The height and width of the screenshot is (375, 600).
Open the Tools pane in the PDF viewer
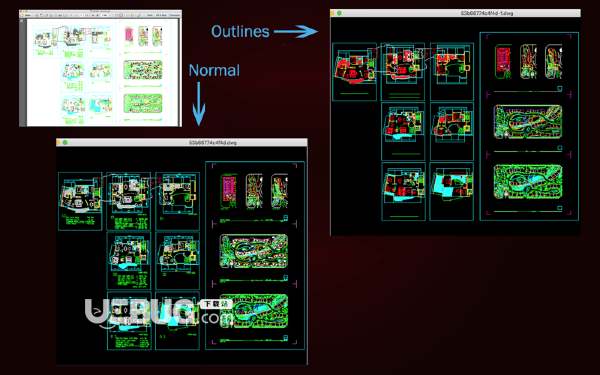pos(150,15)
